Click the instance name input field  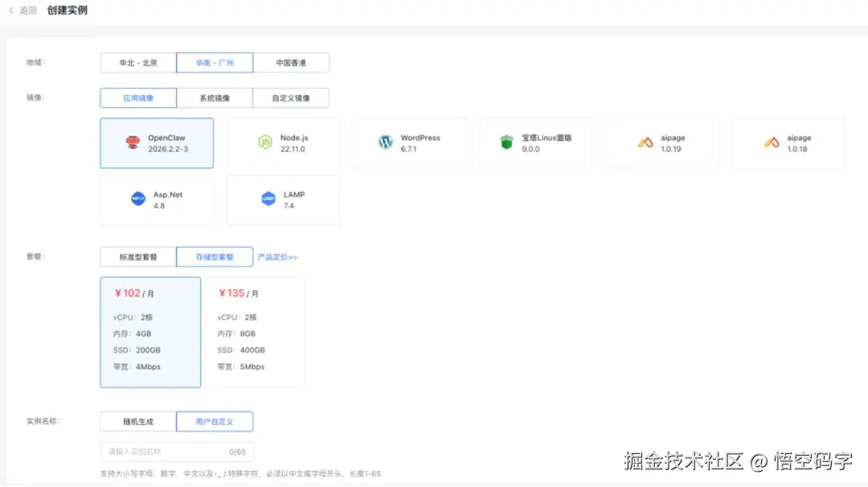(177, 451)
